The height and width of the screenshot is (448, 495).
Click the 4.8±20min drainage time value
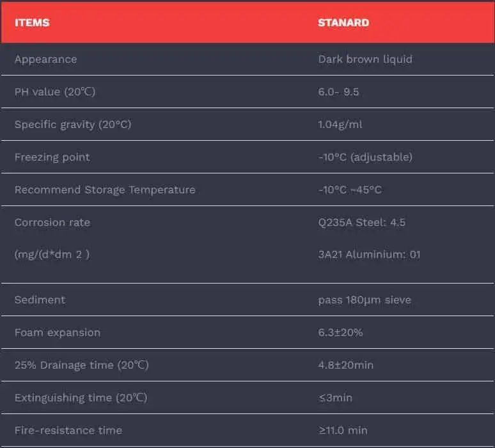[346, 365]
